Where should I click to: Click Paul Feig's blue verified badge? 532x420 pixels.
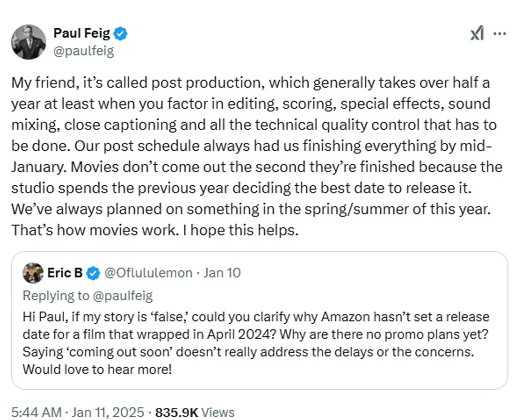[120, 34]
